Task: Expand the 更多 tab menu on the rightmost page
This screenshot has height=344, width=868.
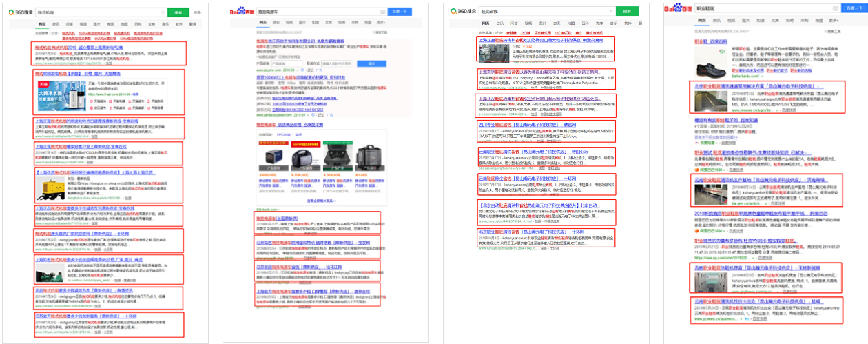Action: (837, 21)
